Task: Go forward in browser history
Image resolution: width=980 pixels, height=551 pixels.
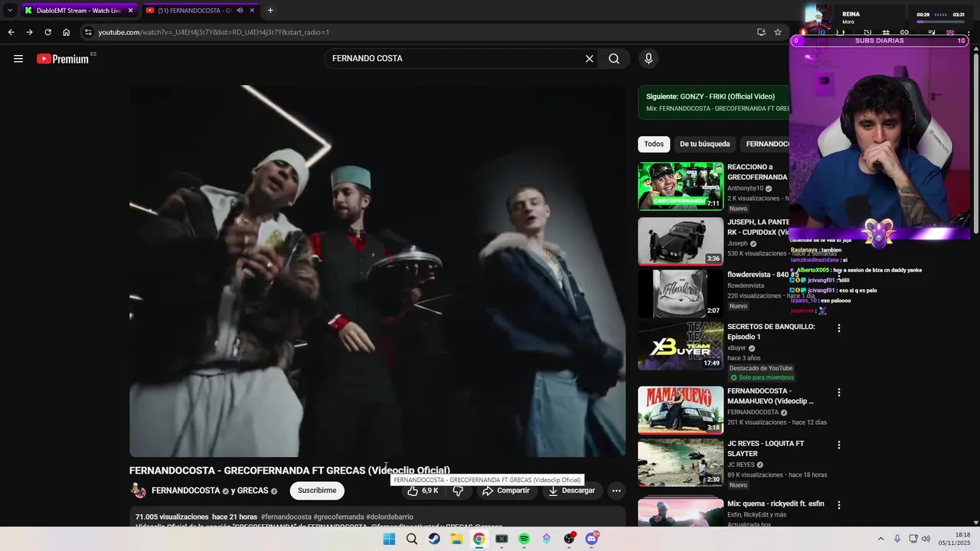Action: 29,32
